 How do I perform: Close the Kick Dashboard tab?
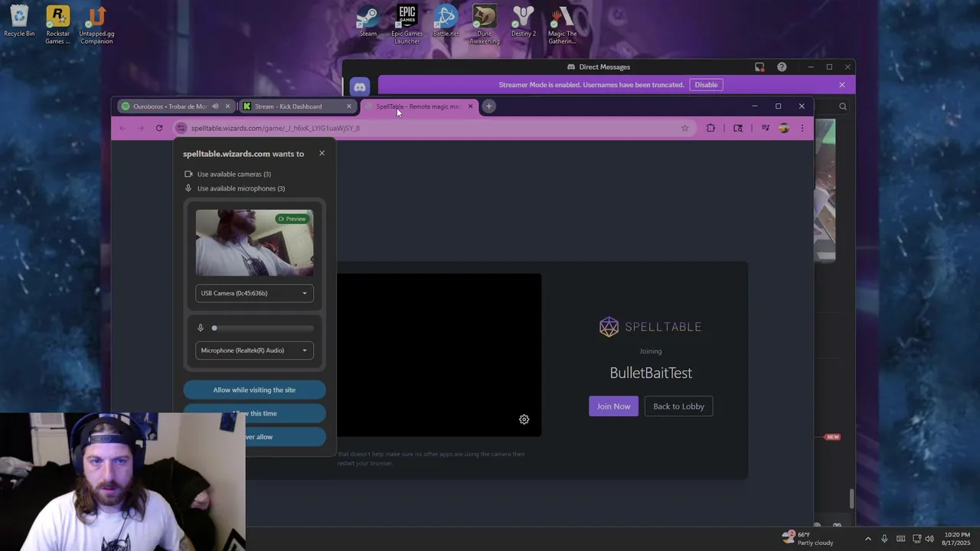point(349,106)
